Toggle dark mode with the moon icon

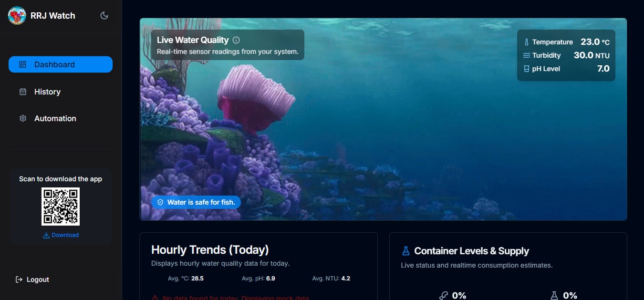click(x=104, y=16)
